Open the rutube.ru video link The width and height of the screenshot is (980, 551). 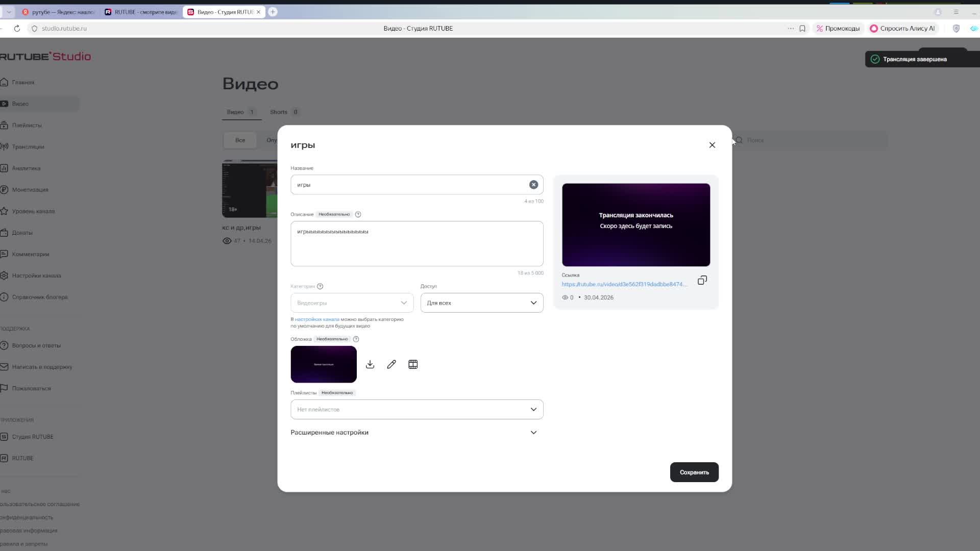coord(624,284)
